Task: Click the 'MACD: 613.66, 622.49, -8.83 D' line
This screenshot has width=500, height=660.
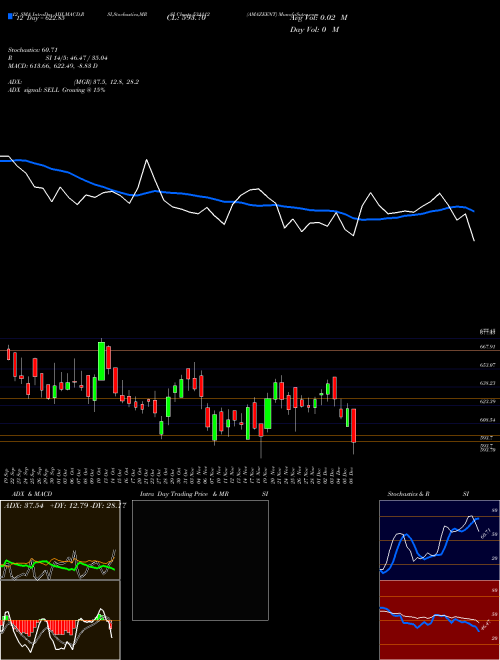Action: (x=53, y=66)
